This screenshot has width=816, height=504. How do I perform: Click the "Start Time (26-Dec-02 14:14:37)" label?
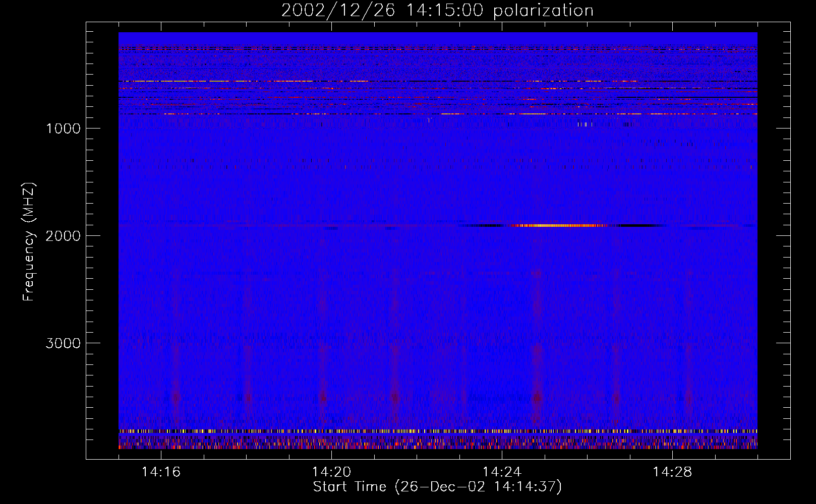point(437,487)
